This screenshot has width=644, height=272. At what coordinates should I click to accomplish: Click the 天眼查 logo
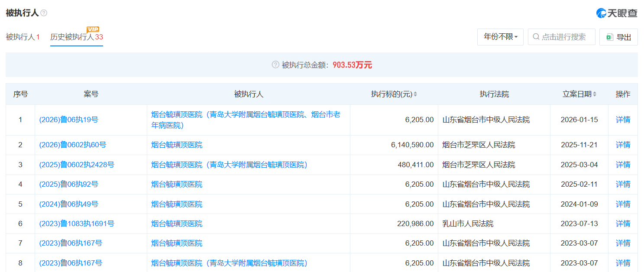(617, 13)
